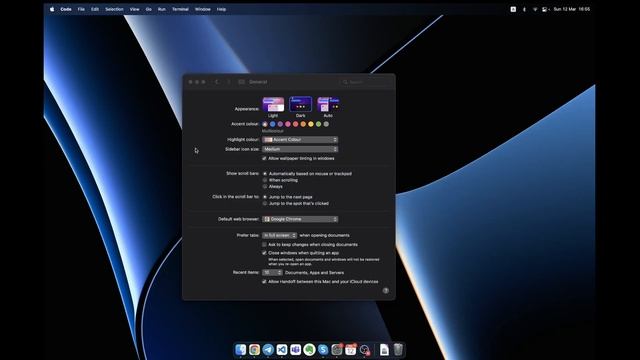
Task: Launch Google Chrome from the Dock
Action: (x=254, y=350)
